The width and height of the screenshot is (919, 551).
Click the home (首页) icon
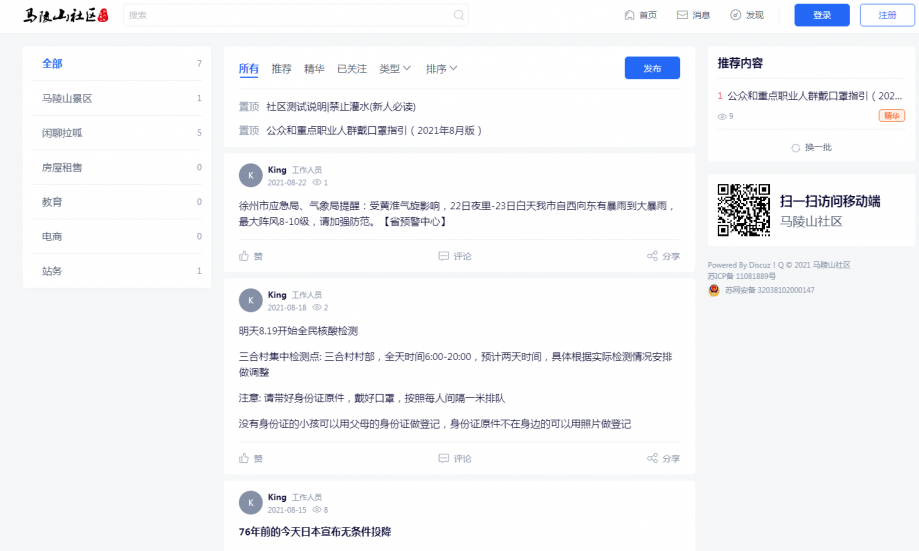point(629,15)
